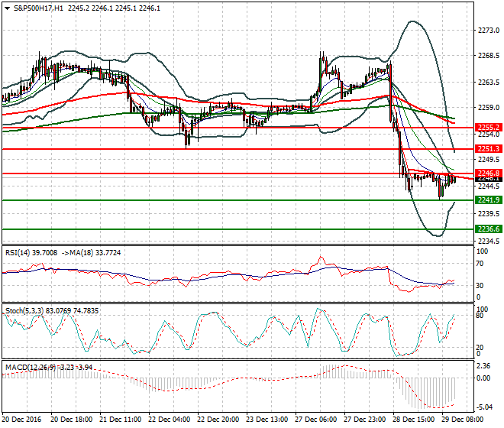Click the 2249.5 price scale value

pyautogui.click(x=489, y=160)
